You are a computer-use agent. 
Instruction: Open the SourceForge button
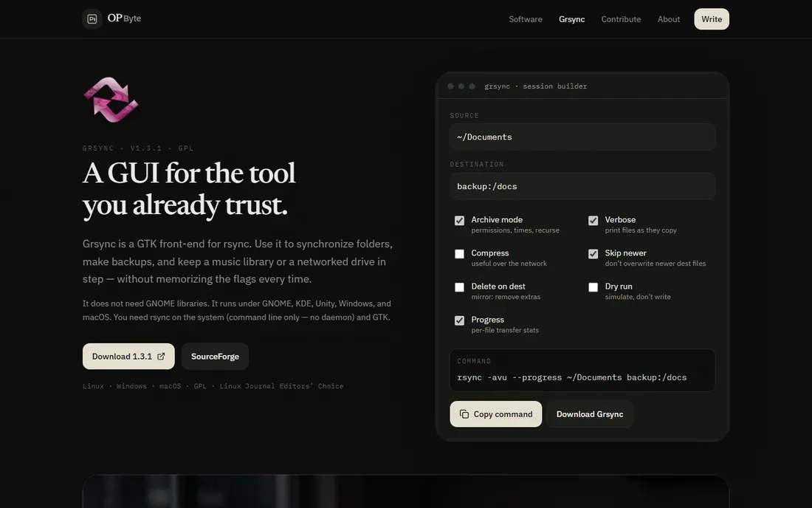215,357
